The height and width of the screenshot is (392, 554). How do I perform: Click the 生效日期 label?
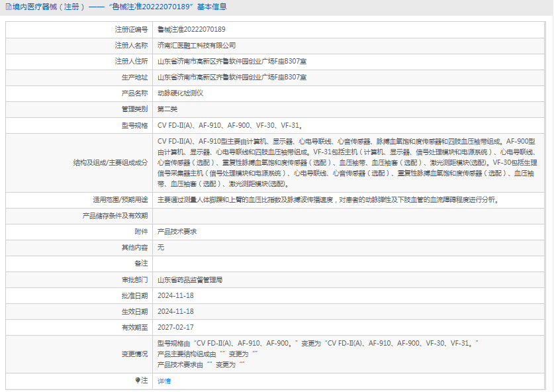point(134,312)
